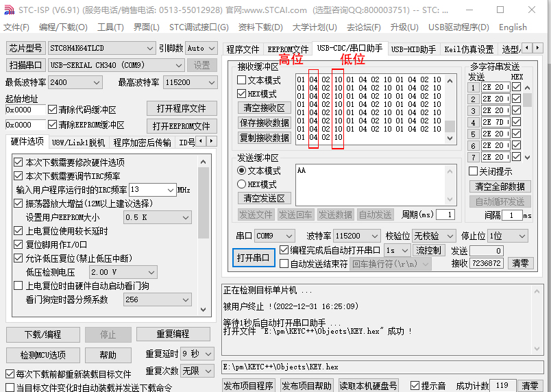Open the 编程/下载(O) menu
This screenshot has width=551, height=392.
tap(63, 27)
